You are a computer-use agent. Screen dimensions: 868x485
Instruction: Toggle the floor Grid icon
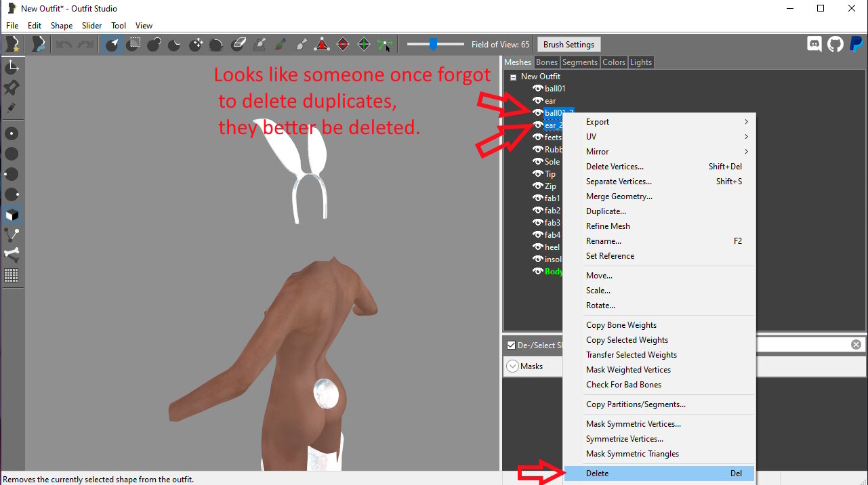pyautogui.click(x=12, y=275)
